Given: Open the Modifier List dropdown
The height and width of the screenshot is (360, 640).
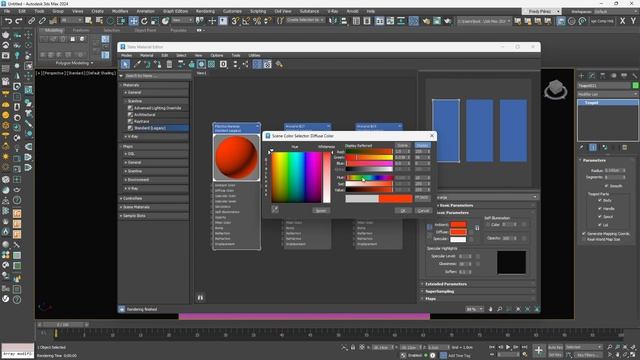Looking at the screenshot, I should tap(607, 94).
